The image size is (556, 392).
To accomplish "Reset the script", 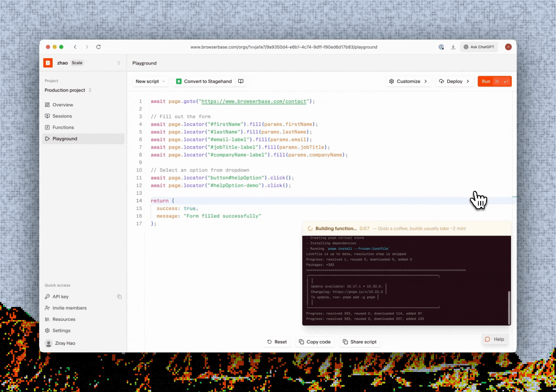I will [x=277, y=342].
